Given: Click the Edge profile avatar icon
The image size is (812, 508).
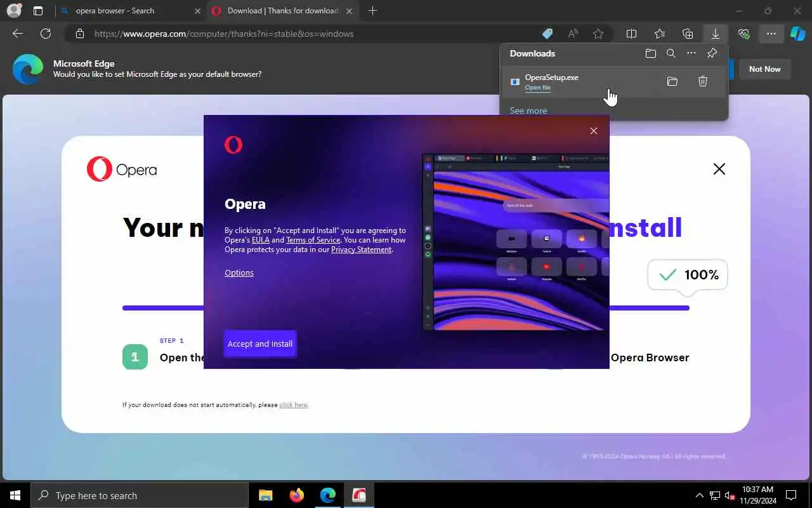Looking at the screenshot, I should pyautogui.click(x=14, y=11).
